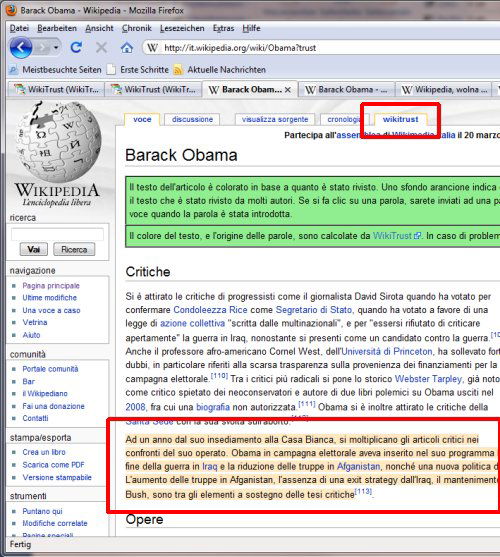Open the Condoleezza Rice article link
This screenshot has width=500, height=557.
point(210,310)
